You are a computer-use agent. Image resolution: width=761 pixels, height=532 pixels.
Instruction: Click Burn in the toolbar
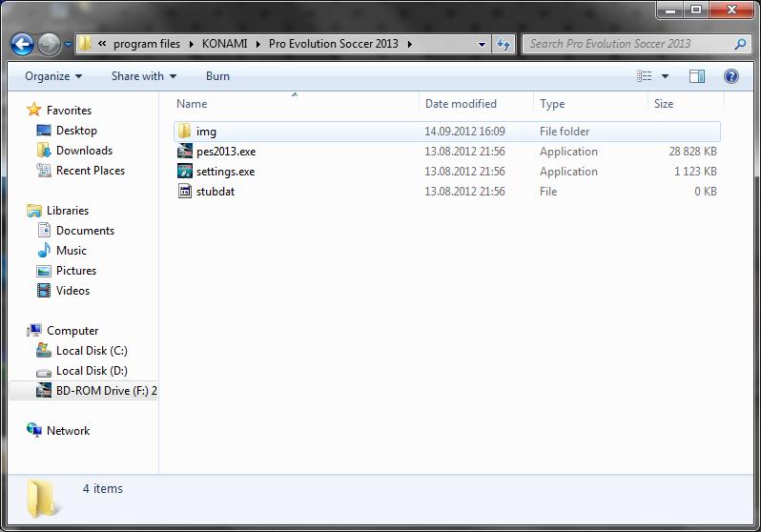(217, 76)
